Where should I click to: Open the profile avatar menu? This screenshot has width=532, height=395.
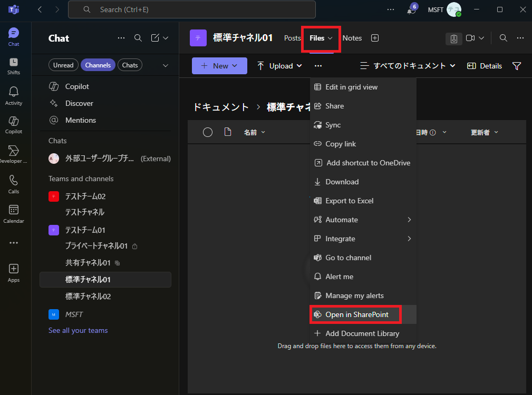tap(454, 9)
